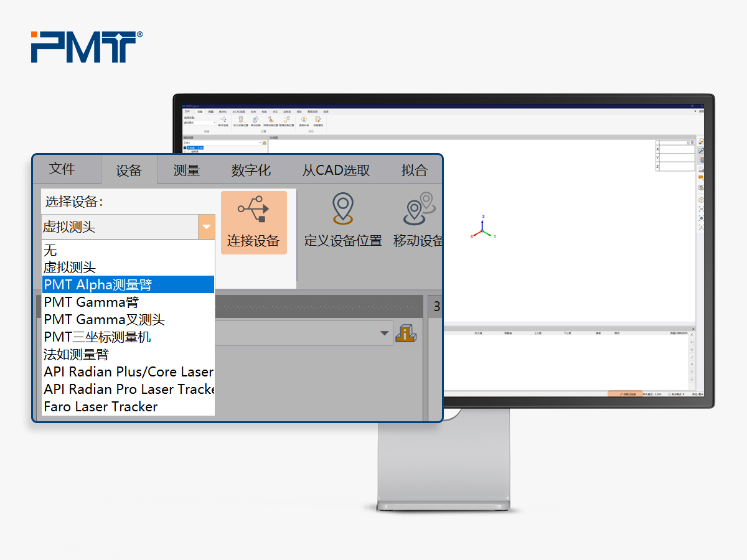Select Faro Laser Tracker in device list
This screenshot has width=747, height=560.
pyautogui.click(x=128, y=406)
